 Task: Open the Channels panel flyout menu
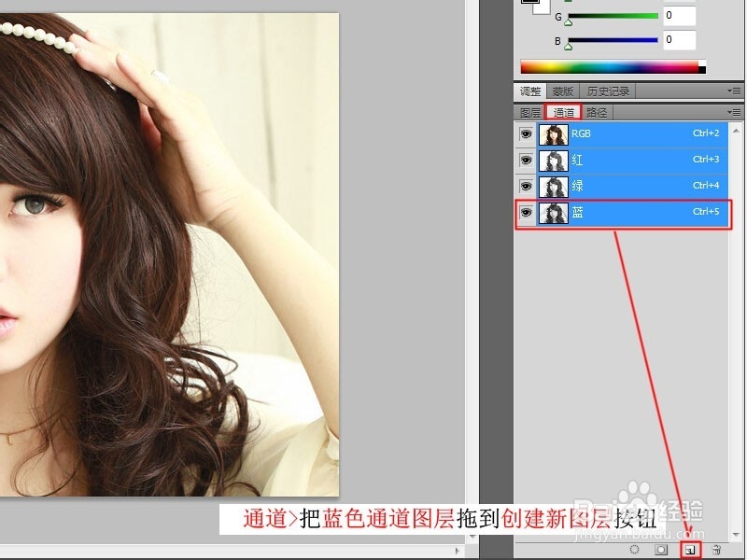pos(734,112)
